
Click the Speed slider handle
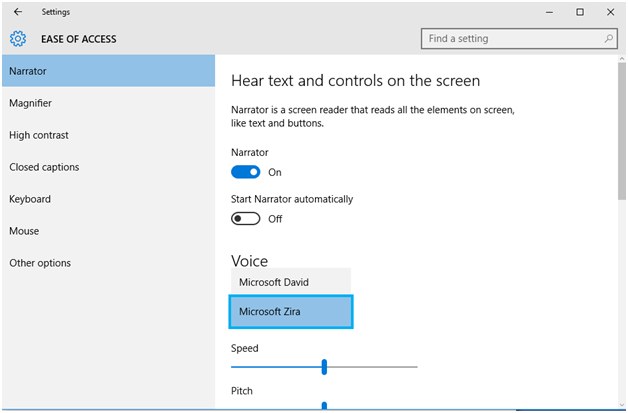click(x=324, y=367)
